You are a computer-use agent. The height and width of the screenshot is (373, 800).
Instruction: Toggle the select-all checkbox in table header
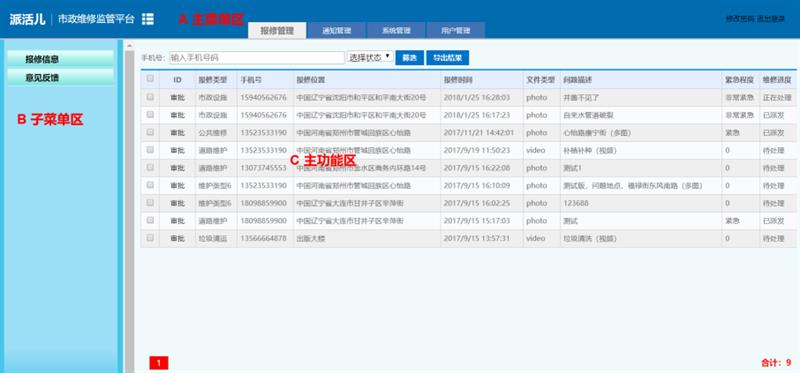(150, 79)
